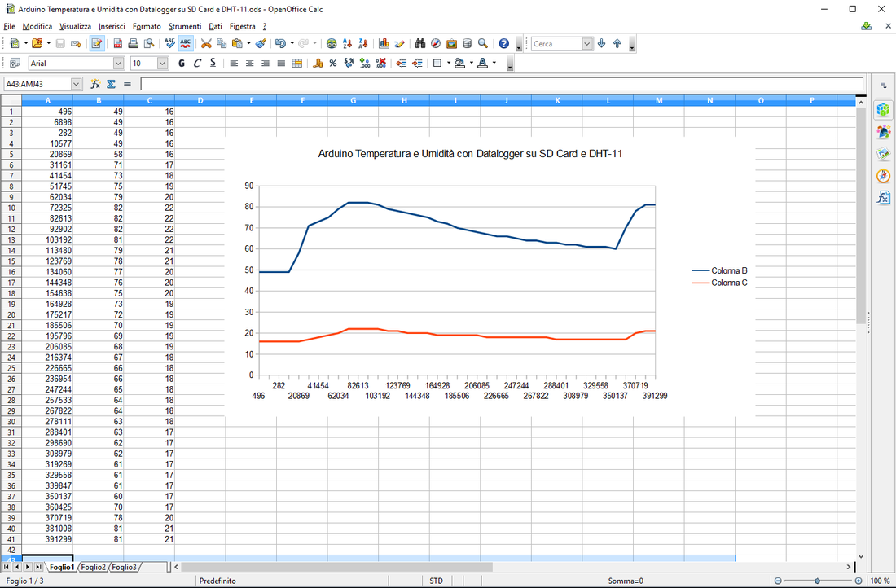Open Page Preview icon

149,43
